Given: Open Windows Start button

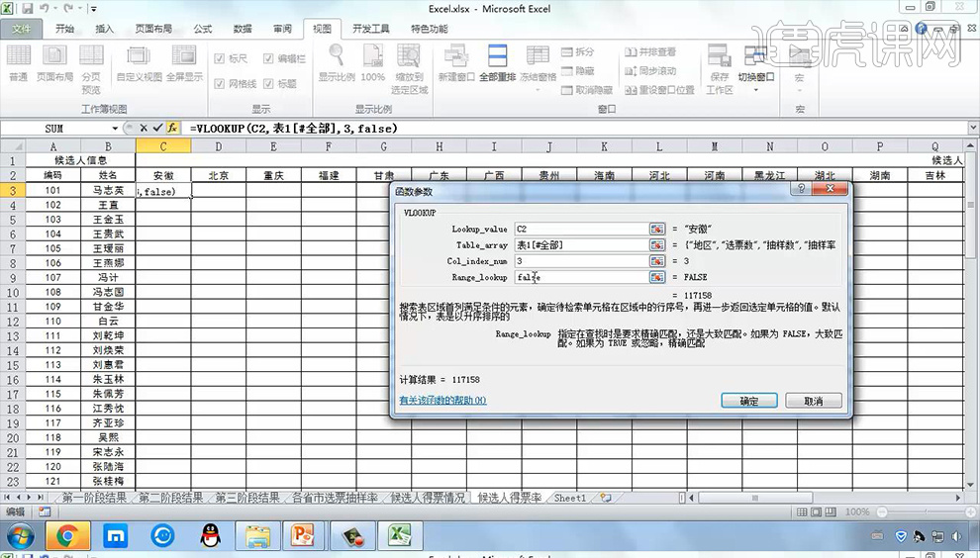Looking at the screenshot, I should (20, 535).
